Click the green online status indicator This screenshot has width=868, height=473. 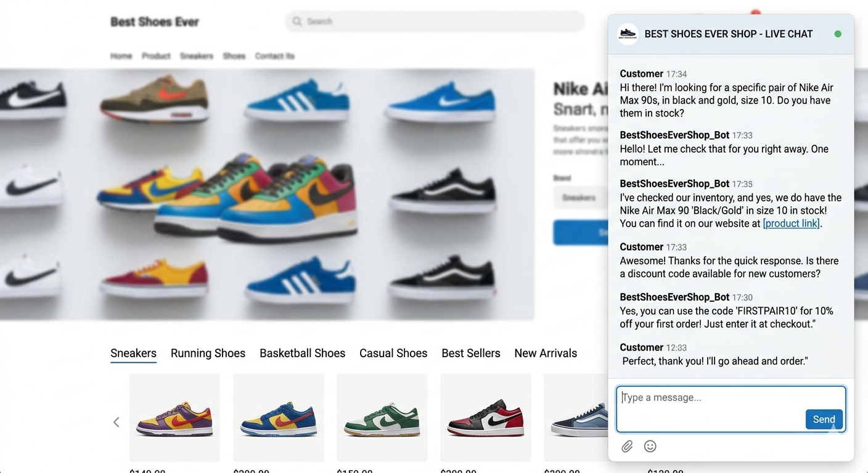tap(838, 34)
